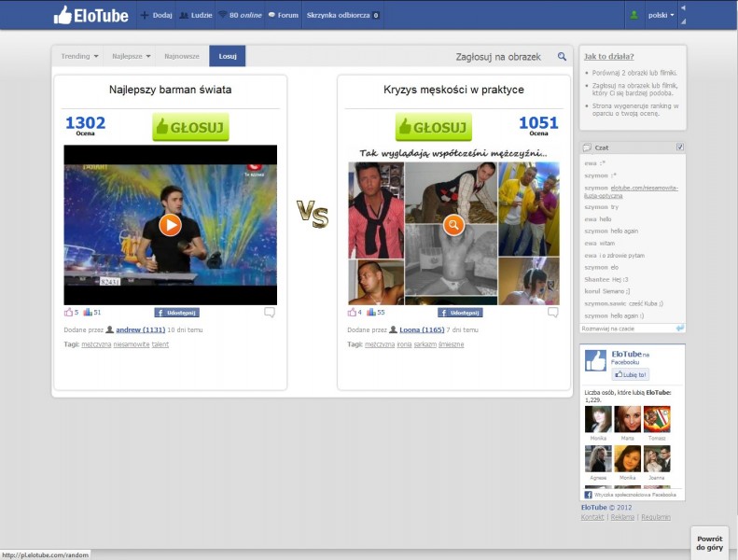Open comments bubble under the right image
The height and width of the screenshot is (560, 738).
(x=553, y=313)
